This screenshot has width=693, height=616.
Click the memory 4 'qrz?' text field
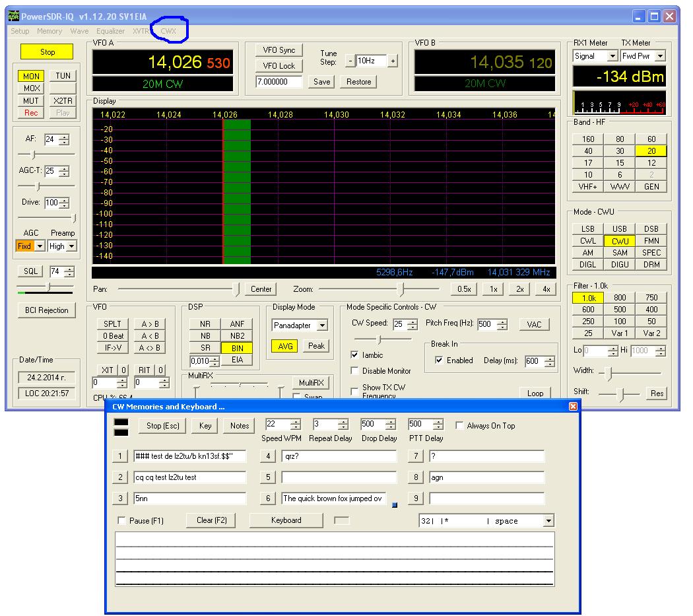click(339, 456)
